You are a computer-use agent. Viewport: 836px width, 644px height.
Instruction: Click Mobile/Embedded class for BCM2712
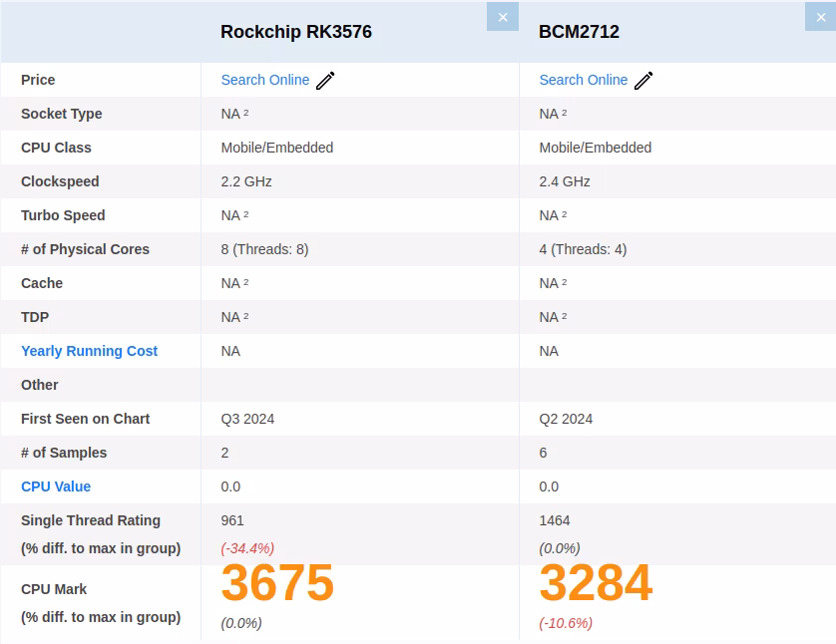coord(595,148)
